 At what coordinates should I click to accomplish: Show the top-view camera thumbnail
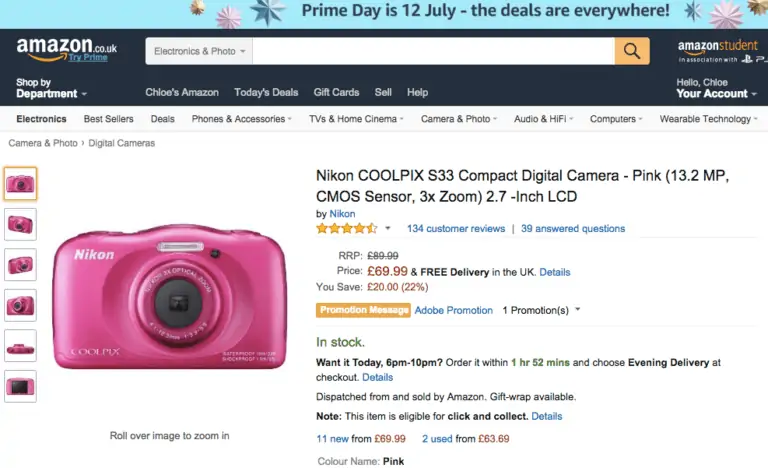pos(20,346)
